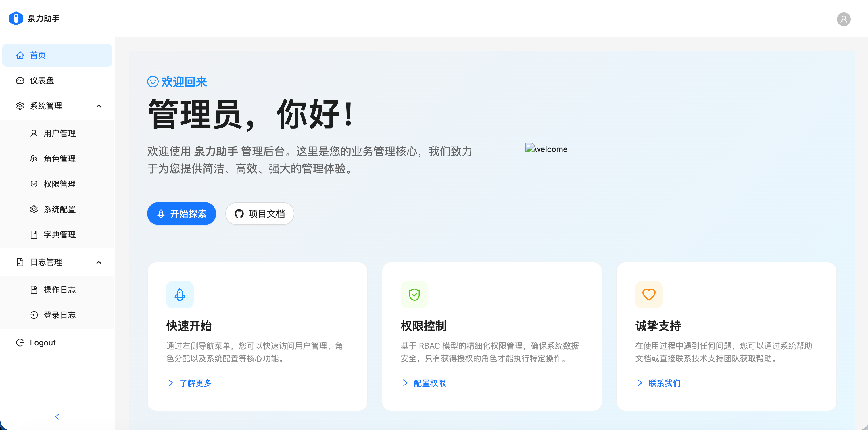Click the smiley icon beside 欢迎回来
The width and height of the screenshot is (868, 430).
[x=153, y=82]
